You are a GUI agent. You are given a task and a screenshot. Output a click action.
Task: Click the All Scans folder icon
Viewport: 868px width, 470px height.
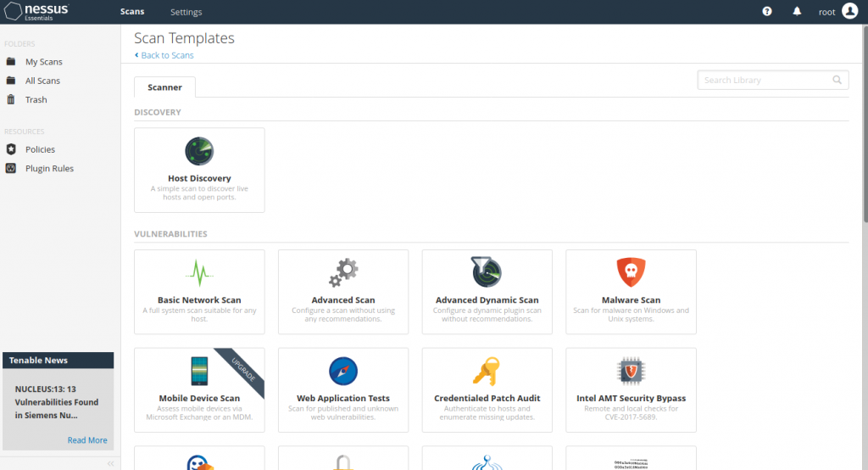click(x=10, y=81)
